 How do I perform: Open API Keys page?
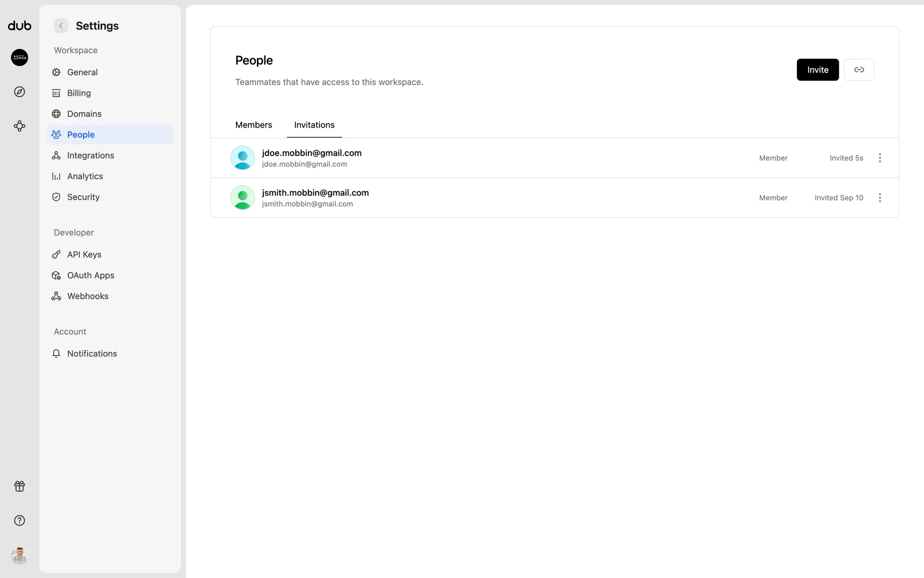click(x=84, y=254)
